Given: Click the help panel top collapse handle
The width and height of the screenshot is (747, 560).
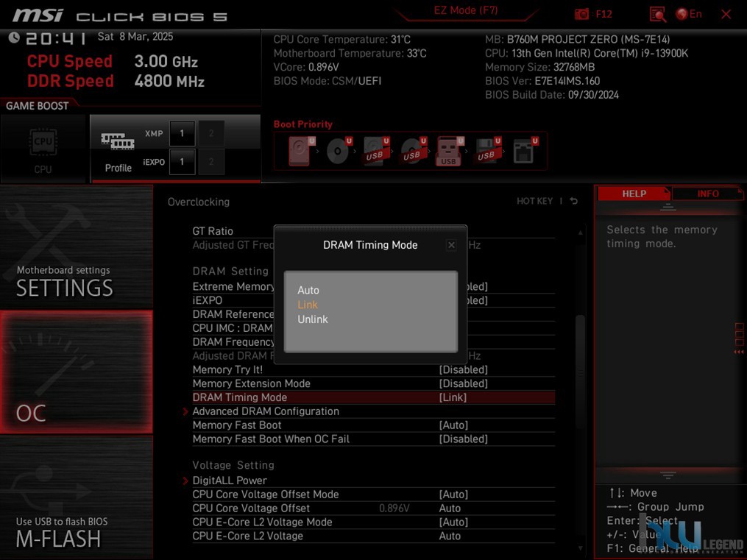Looking at the screenshot, I should (668, 207).
